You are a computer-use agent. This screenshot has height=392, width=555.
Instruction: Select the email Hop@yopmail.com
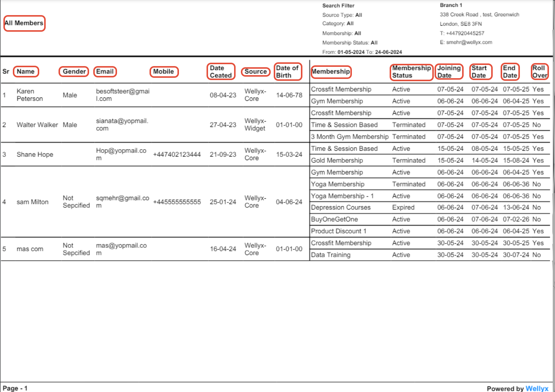pyautogui.click(x=121, y=154)
